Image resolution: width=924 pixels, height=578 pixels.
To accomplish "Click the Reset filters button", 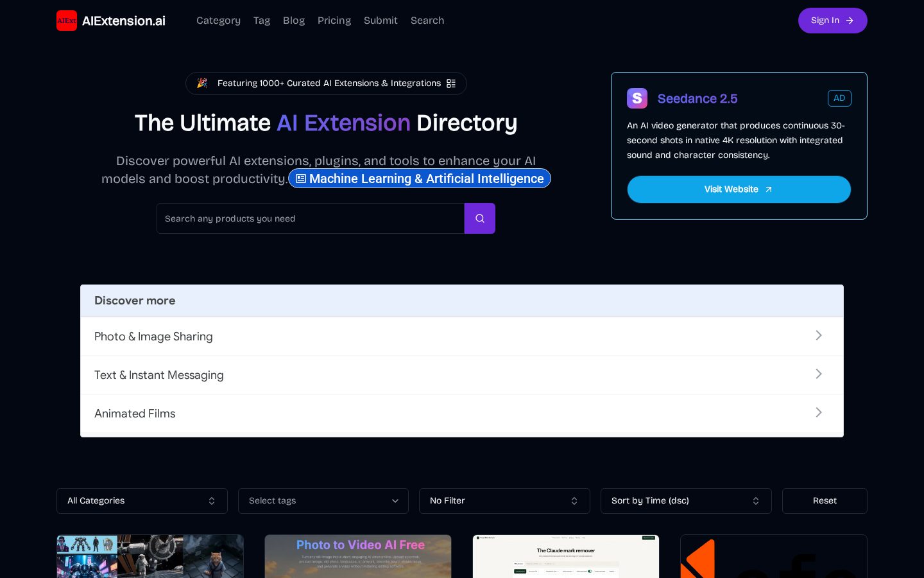I will (x=825, y=501).
